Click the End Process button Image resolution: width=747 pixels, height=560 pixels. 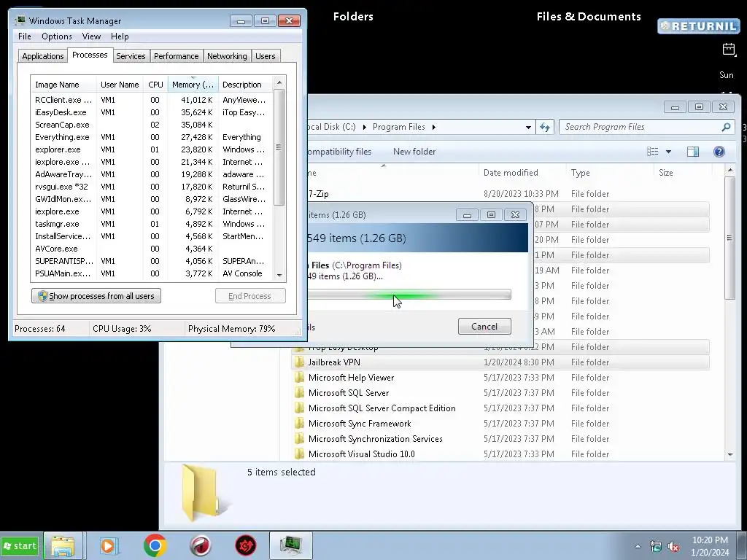[x=250, y=296]
